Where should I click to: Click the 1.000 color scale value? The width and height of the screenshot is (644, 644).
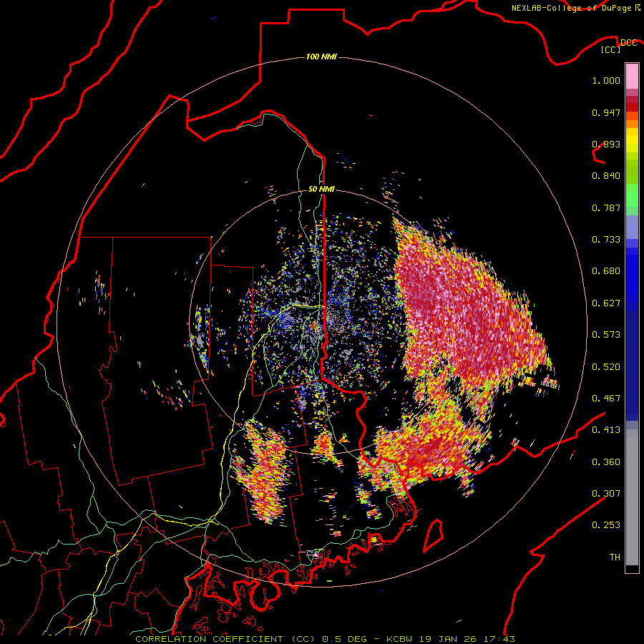click(606, 80)
